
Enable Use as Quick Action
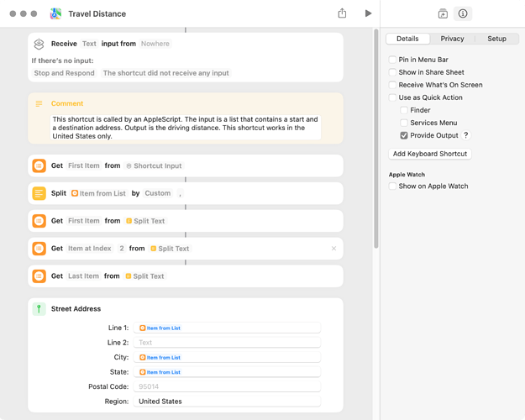[392, 97]
